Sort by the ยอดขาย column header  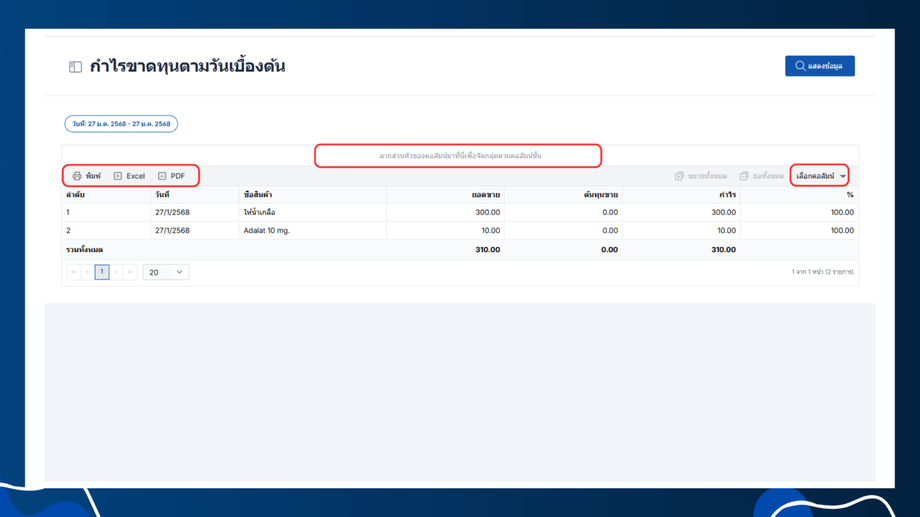click(445, 195)
